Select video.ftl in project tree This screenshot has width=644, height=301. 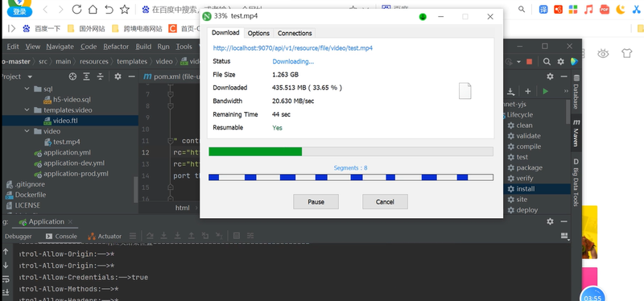point(60,121)
